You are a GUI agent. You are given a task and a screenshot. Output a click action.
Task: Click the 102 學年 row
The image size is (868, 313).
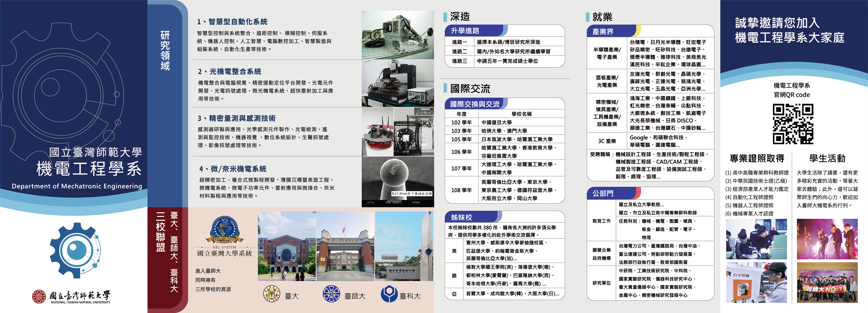505,122
